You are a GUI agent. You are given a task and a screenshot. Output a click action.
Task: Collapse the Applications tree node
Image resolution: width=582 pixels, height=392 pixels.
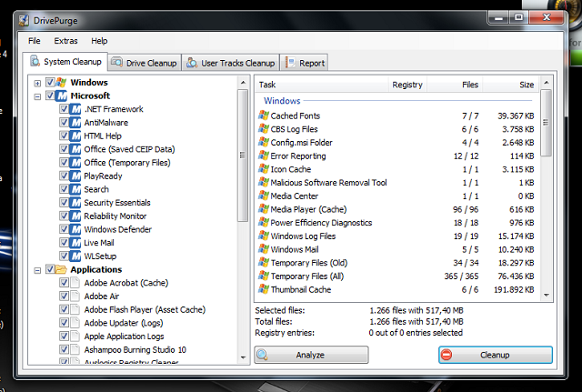37,270
